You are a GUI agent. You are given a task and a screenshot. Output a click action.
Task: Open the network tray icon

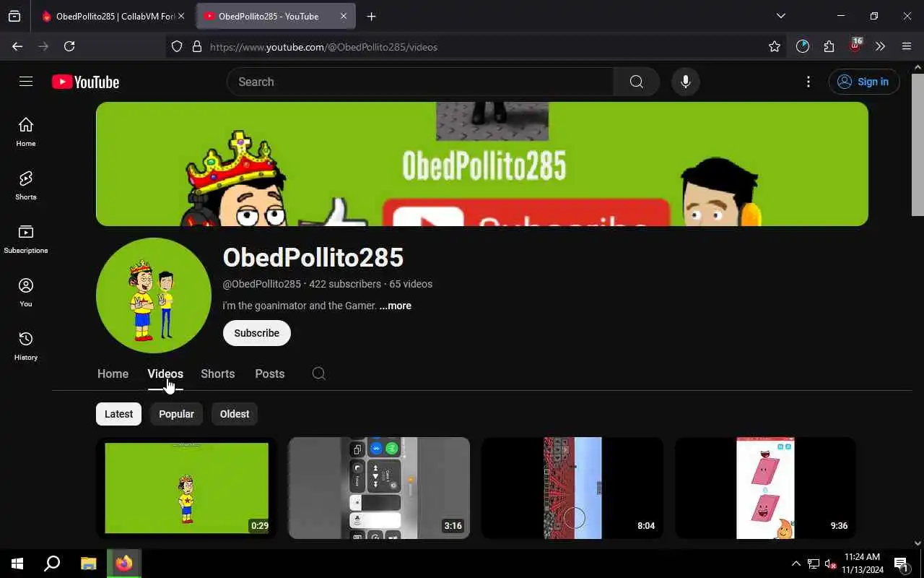(x=813, y=564)
